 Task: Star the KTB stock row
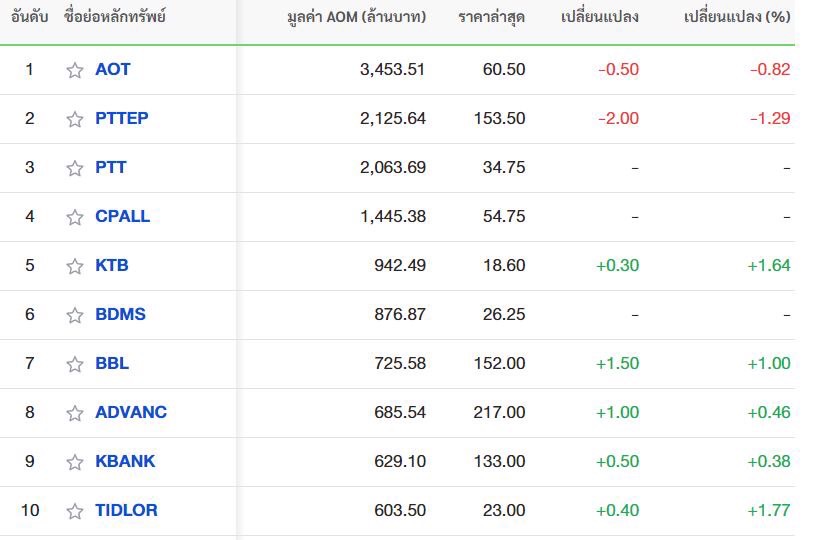pyautogui.click(x=75, y=266)
